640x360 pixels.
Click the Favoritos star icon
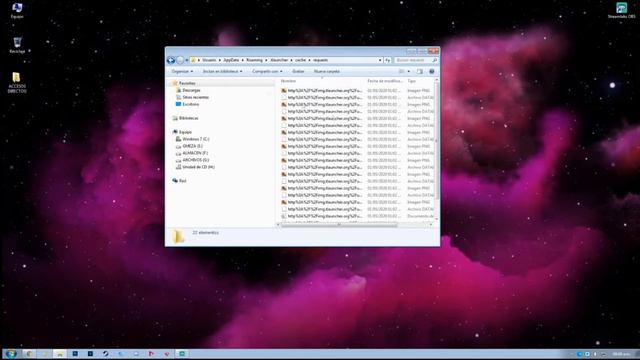pos(175,83)
